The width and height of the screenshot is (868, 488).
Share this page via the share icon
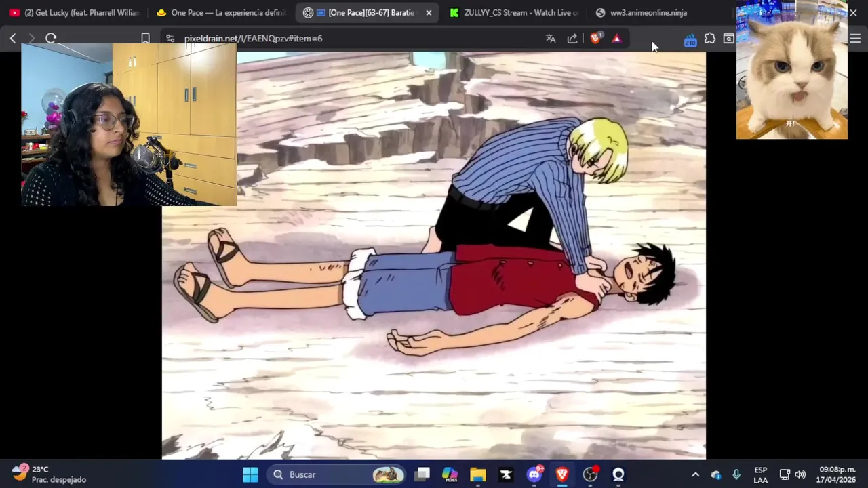pos(572,39)
